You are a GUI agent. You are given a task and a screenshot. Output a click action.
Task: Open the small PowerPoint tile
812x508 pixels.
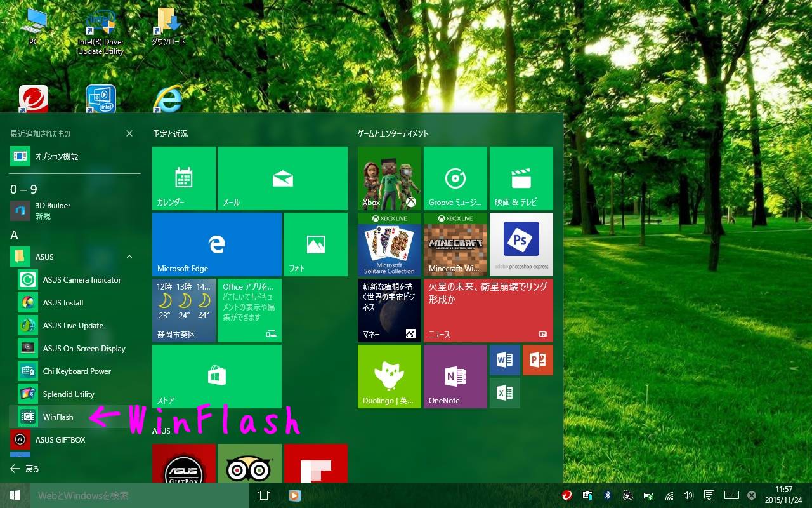538,360
